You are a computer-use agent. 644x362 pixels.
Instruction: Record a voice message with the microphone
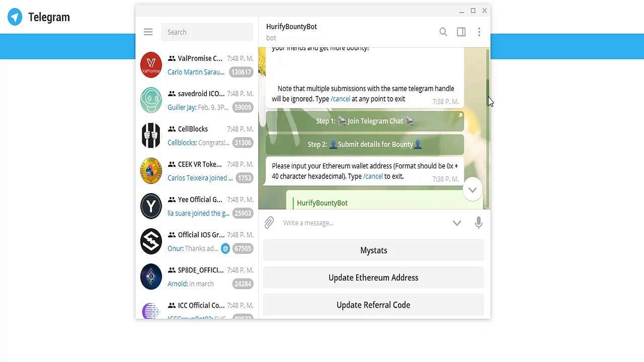478,223
